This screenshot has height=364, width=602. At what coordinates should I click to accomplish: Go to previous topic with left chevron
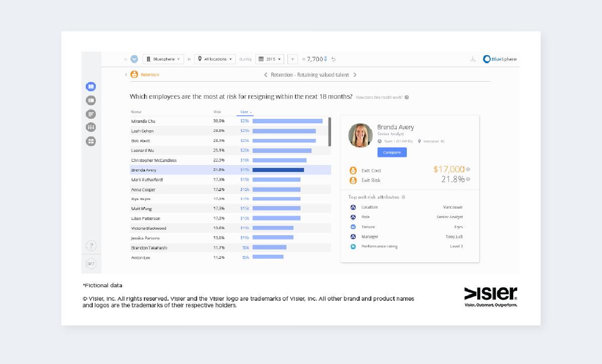(x=266, y=75)
